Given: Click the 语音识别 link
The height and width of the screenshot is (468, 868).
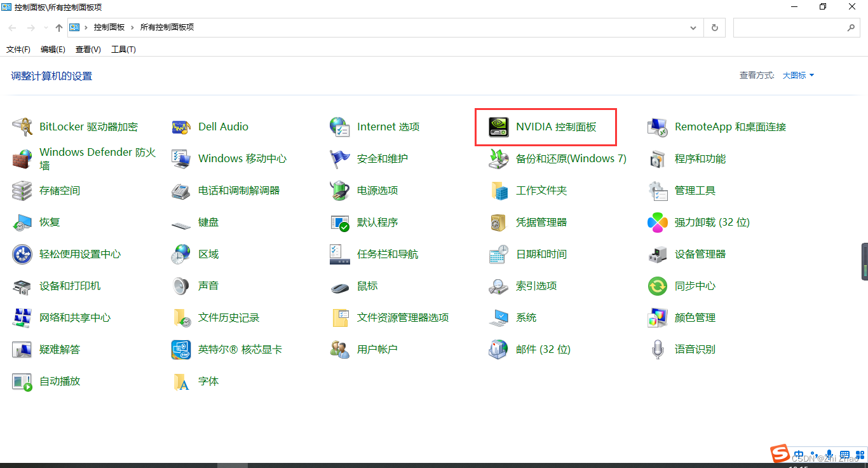Looking at the screenshot, I should pyautogui.click(x=695, y=349).
